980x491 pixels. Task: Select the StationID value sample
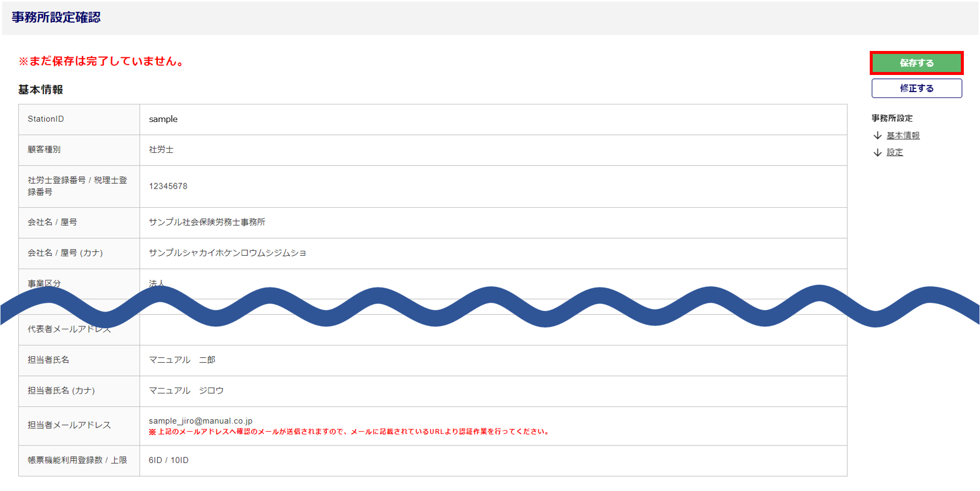click(x=163, y=119)
